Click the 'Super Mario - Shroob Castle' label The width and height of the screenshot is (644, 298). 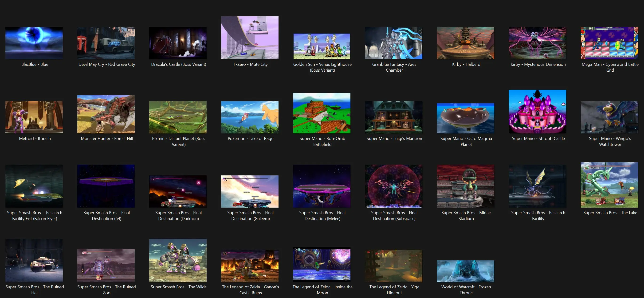538,138
